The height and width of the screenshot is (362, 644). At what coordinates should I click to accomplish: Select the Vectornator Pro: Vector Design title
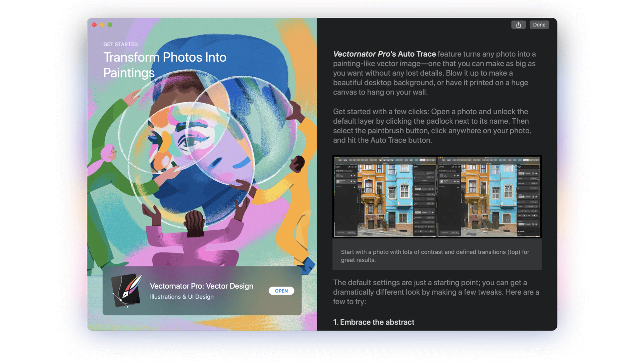(202, 286)
